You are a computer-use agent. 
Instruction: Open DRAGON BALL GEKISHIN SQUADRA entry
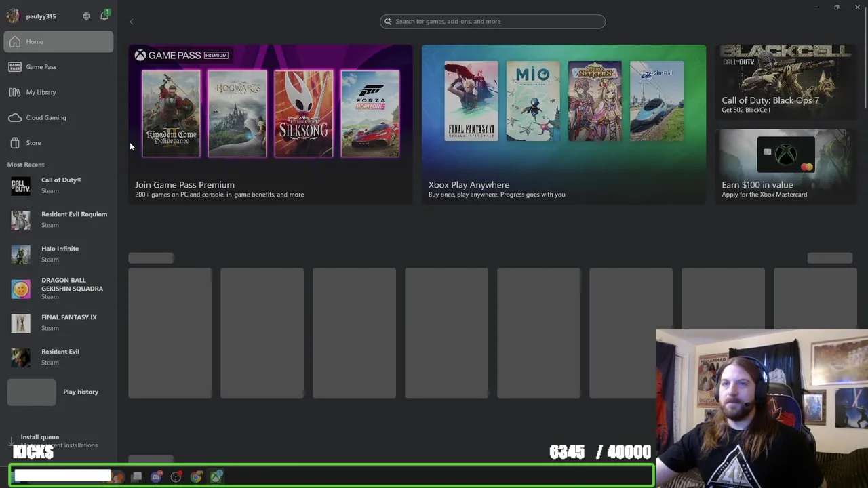58,289
